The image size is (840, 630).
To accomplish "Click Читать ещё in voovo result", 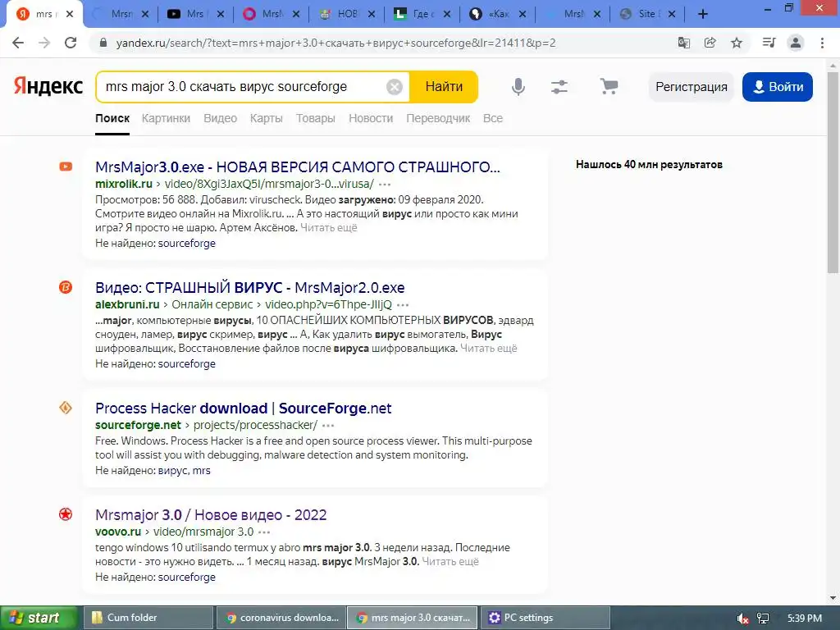I will 450,561.
